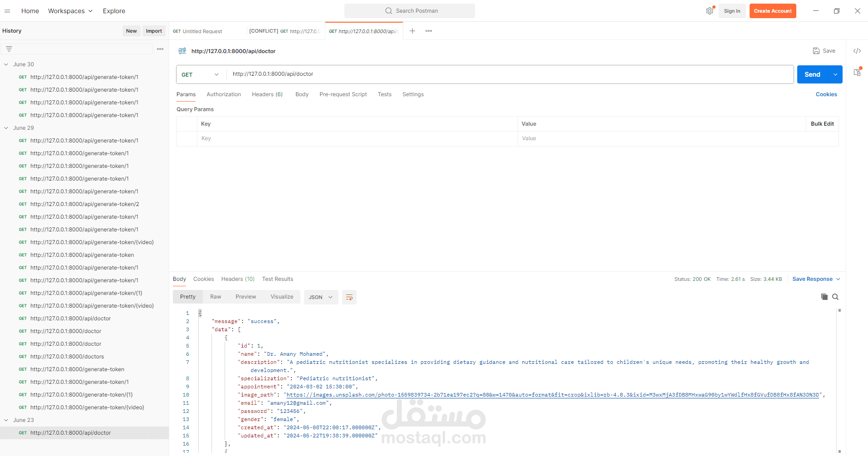Viewport: 868px width, 456px height.
Task: Click the settings gear icon
Action: [710, 11]
